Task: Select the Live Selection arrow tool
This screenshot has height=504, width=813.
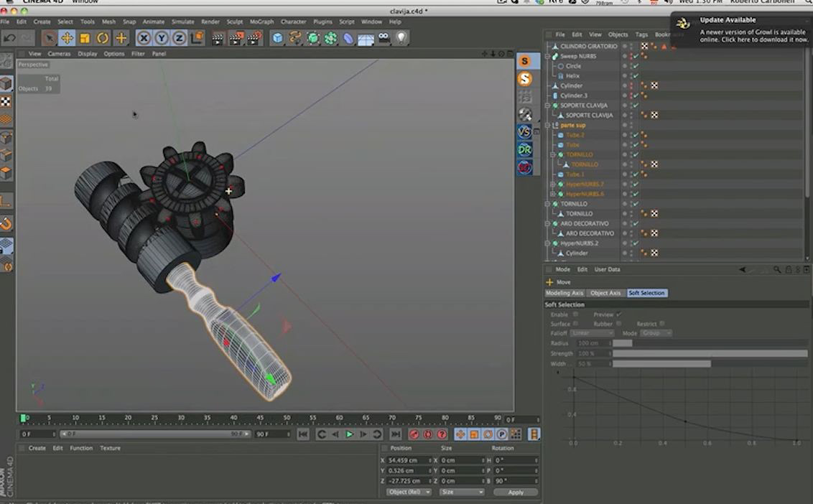Action: pyautogui.click(x=49, y=38)
